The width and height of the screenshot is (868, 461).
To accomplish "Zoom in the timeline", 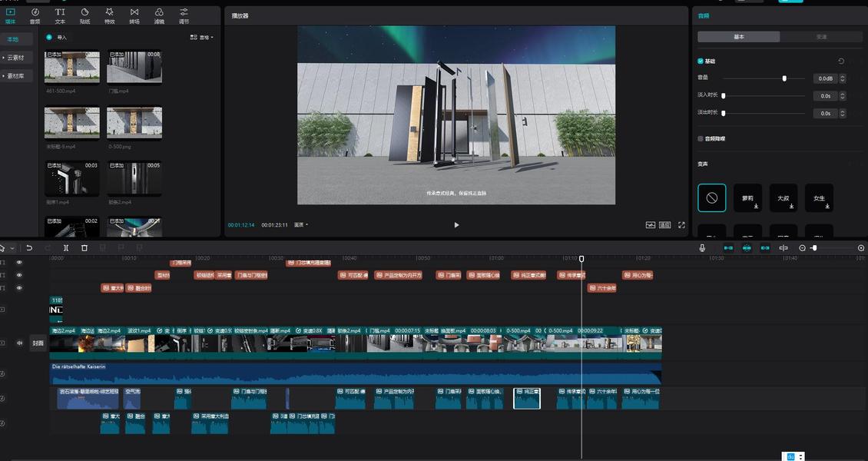I will [861, 248].
